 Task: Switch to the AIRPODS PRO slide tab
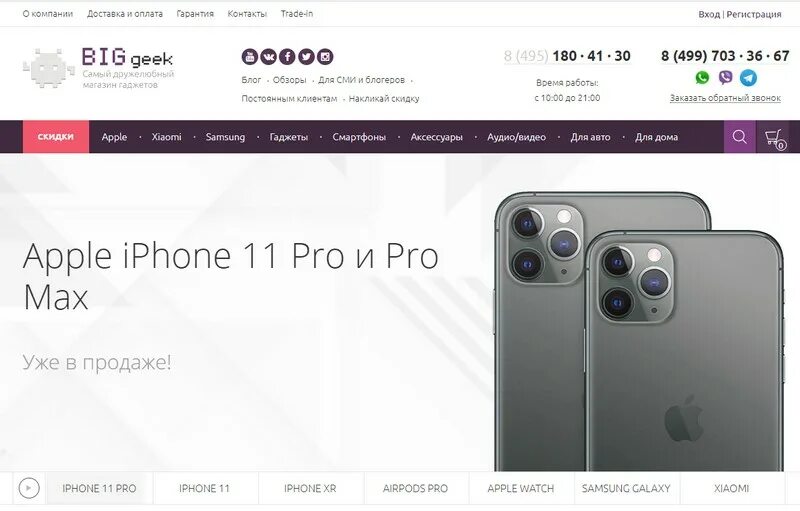point(415,488)
